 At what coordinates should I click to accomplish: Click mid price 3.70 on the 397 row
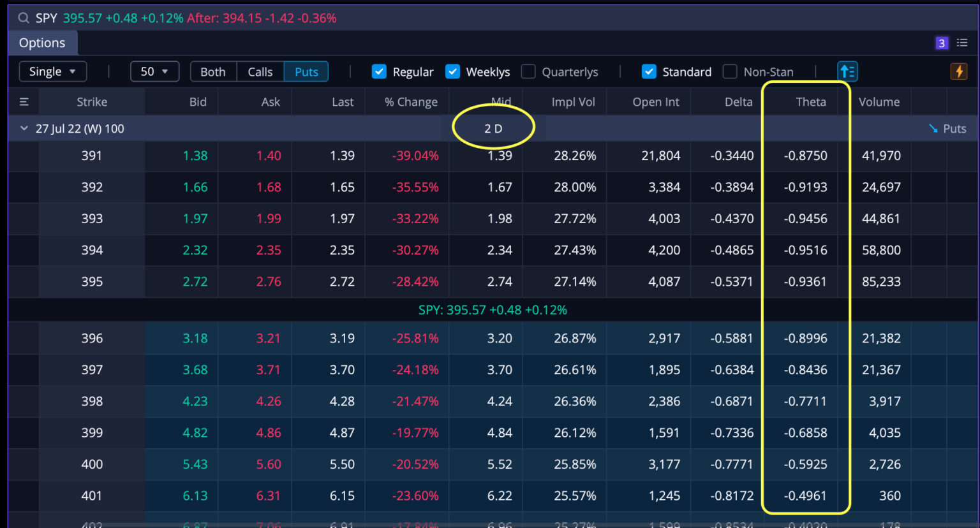500,370
